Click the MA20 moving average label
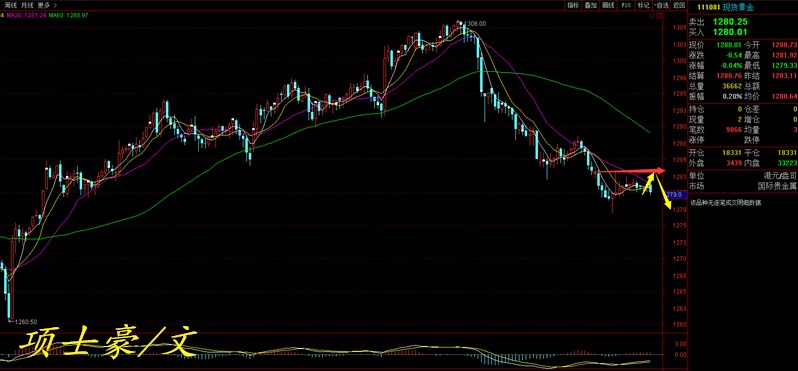 point(26,16)
